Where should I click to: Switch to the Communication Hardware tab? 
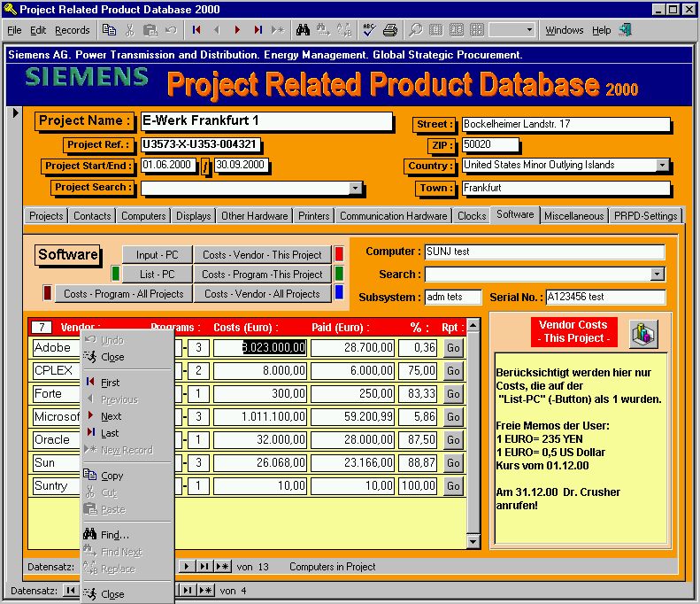393,216
